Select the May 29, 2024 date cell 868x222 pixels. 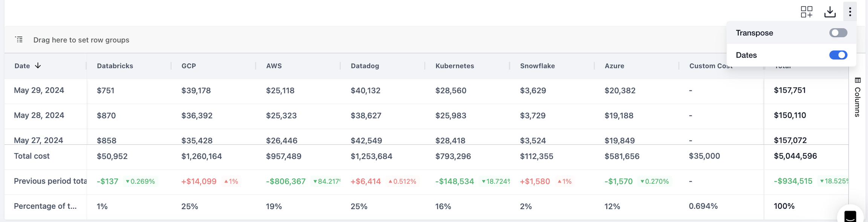point(39,90)
